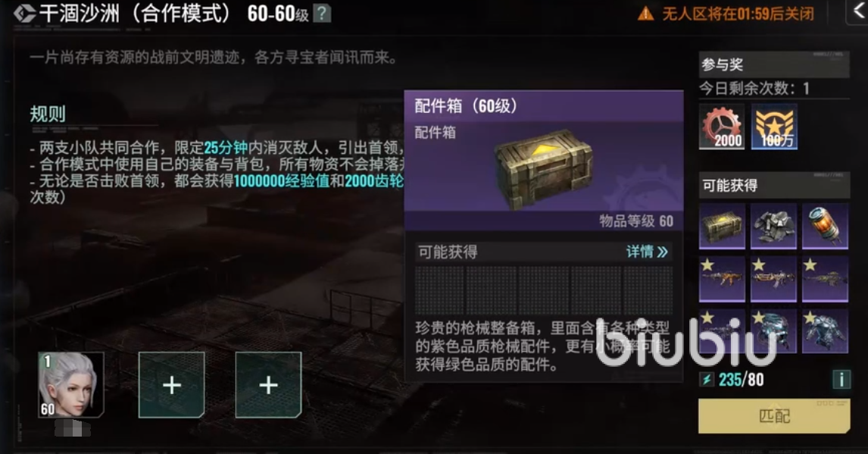
Task: Click the 匹配 match button
Action: pyautogui.click(x=774, y=416)
